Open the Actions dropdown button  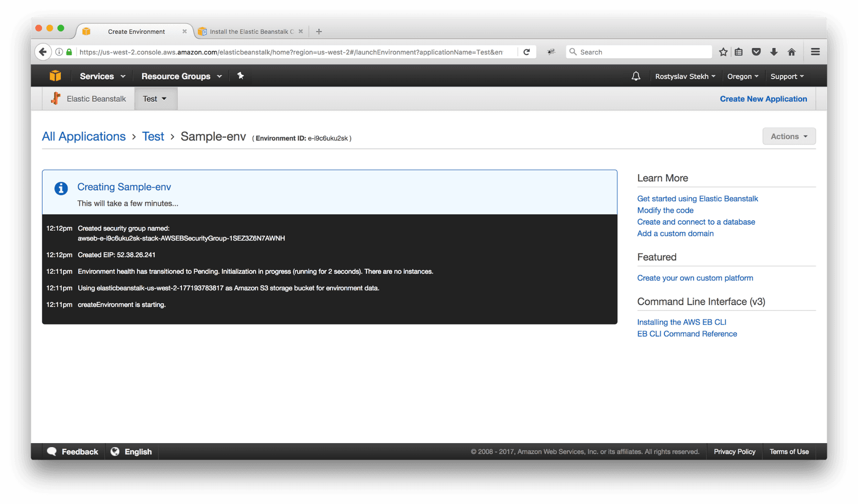point(789,136)
